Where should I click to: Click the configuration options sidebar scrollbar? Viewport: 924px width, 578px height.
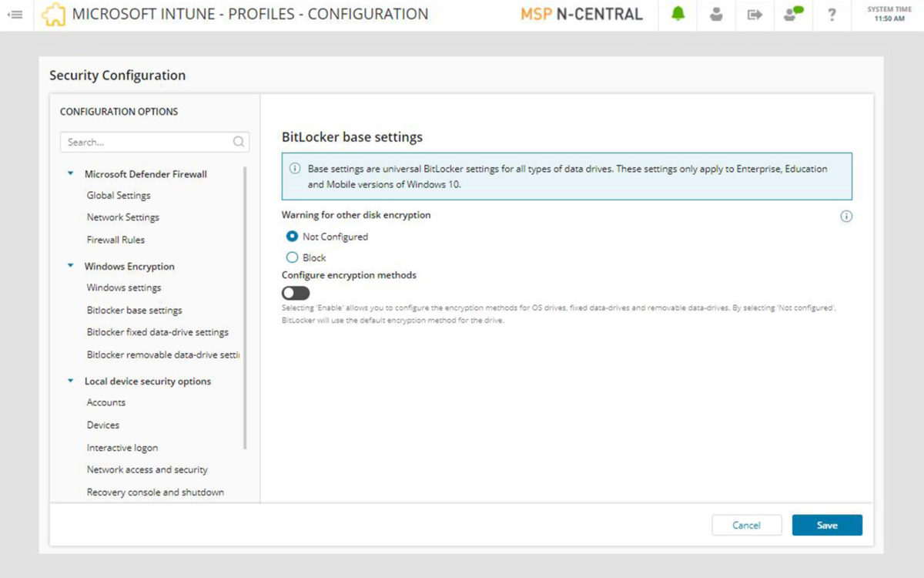tap(246, 308)
